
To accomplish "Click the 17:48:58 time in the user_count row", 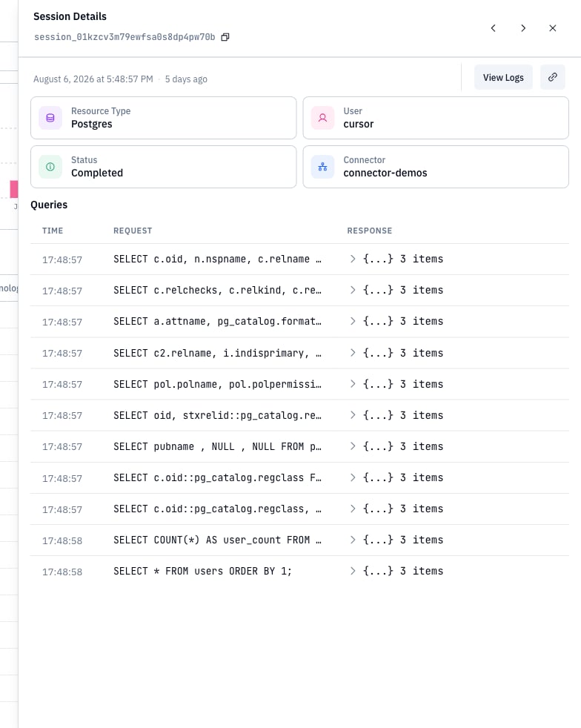I will pyautogui.click(x=62, y=541).
